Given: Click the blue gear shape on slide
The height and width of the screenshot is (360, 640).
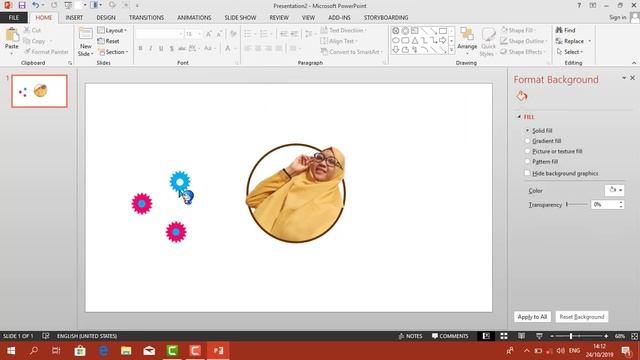Looking at the screenshot, I should (x=180, y=181).
